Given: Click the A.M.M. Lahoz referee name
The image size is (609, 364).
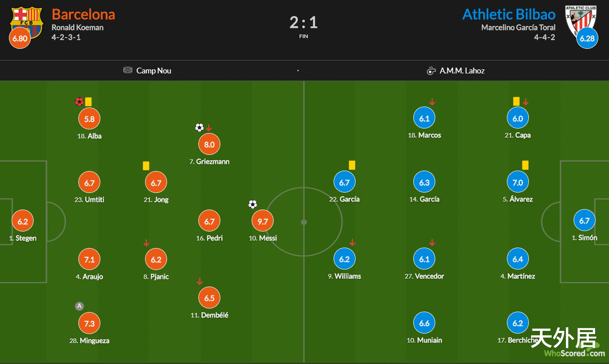Looking at the screenshot, I should tap(462, 71).
